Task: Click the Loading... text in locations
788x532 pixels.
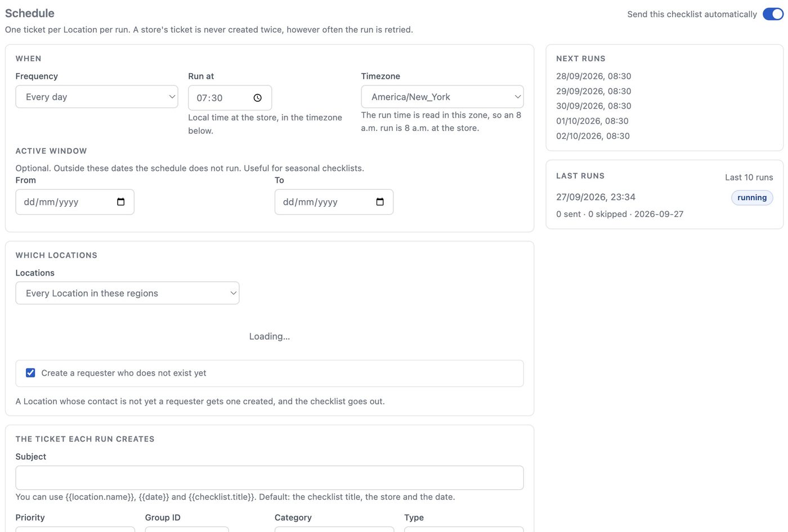Action: point(270,336)
